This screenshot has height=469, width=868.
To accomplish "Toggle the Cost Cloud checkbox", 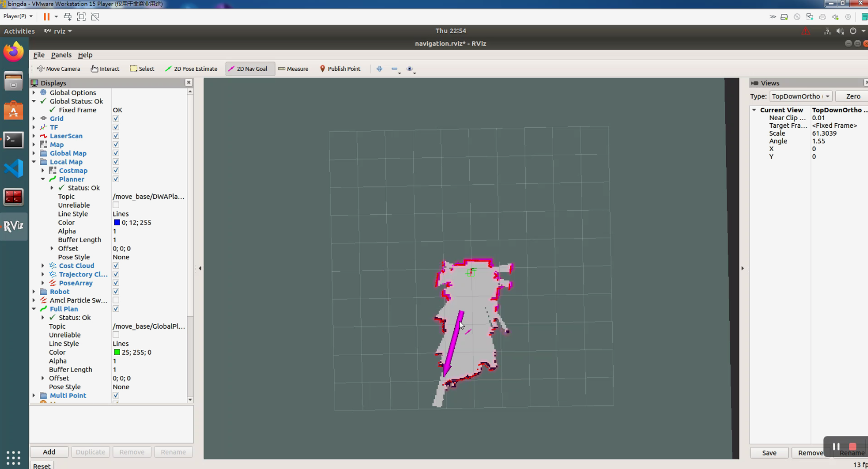I will pyautogui.click(x=116, y=266).
